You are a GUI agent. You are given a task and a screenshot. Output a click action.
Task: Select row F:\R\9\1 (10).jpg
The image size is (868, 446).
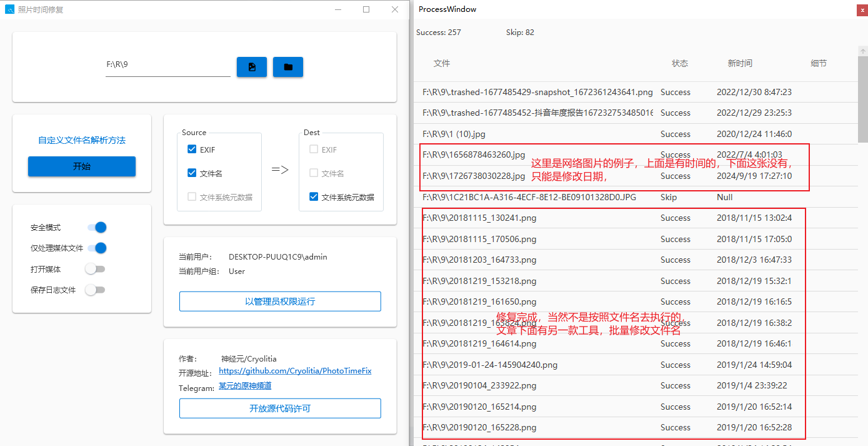636,134
